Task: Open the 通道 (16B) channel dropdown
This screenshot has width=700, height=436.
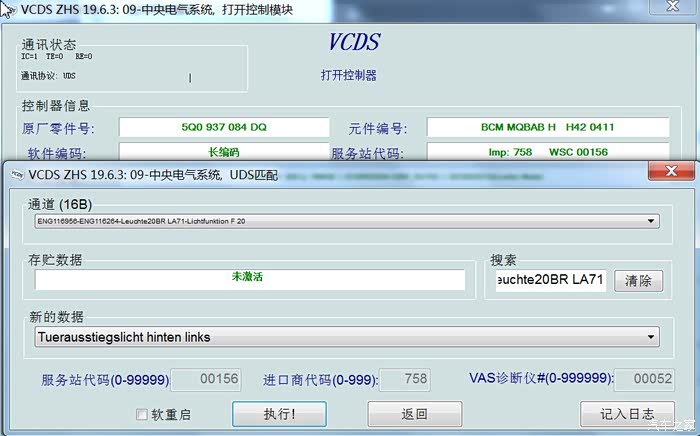Action: [347, 221]
